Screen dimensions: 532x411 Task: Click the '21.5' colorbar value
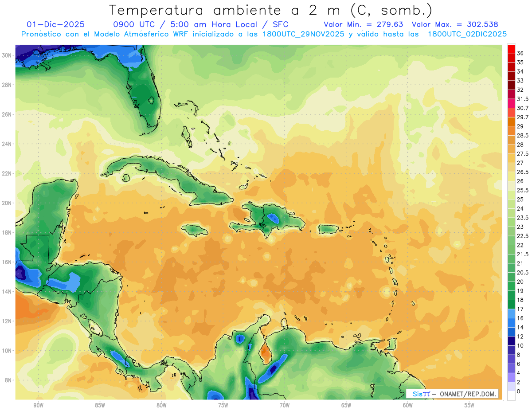pyautogui.click(x=523, y=254)
